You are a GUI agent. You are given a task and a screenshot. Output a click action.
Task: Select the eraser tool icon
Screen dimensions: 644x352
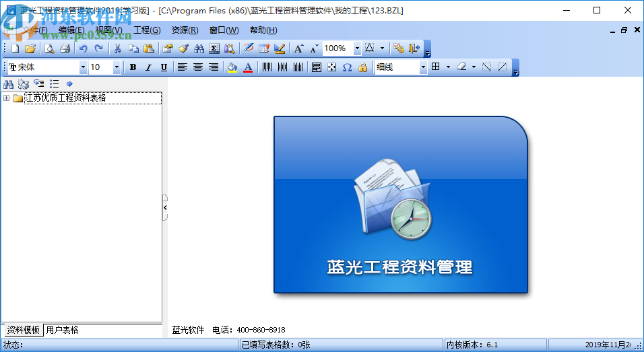[461, 67]
